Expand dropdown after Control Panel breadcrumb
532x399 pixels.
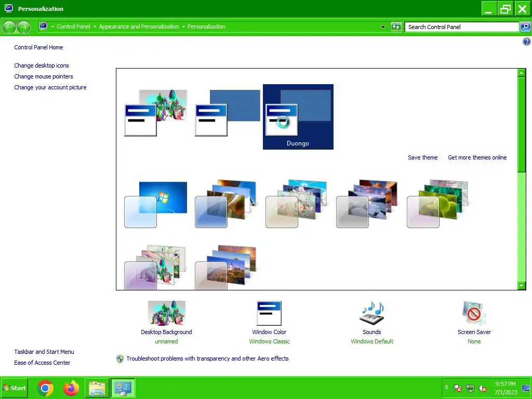[x=95, y=27]
